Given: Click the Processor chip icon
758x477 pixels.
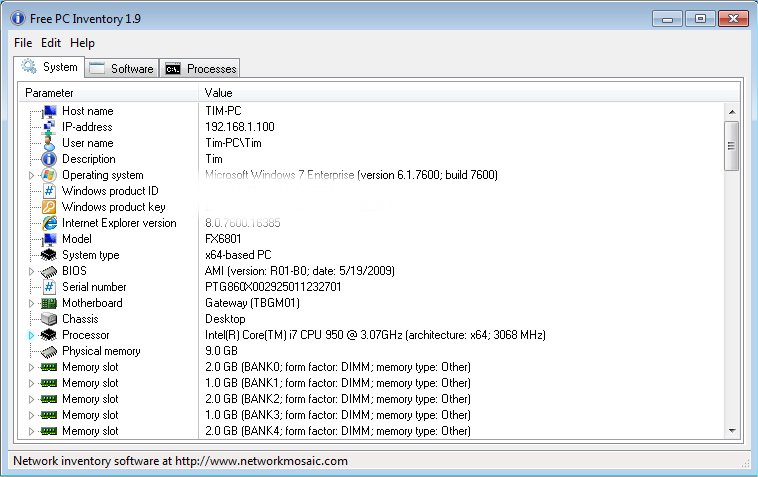Looking at the screenshot, I should click(x=49, y=335).
